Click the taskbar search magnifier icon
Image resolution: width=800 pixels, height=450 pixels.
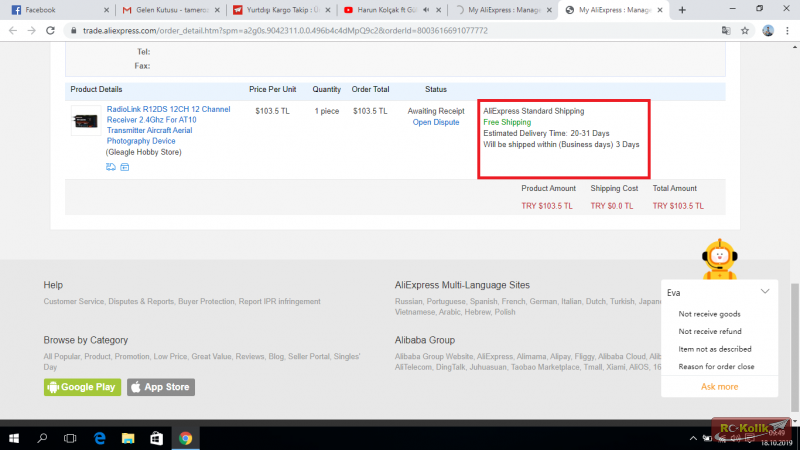pyautogui.click(x=42, y=438)
